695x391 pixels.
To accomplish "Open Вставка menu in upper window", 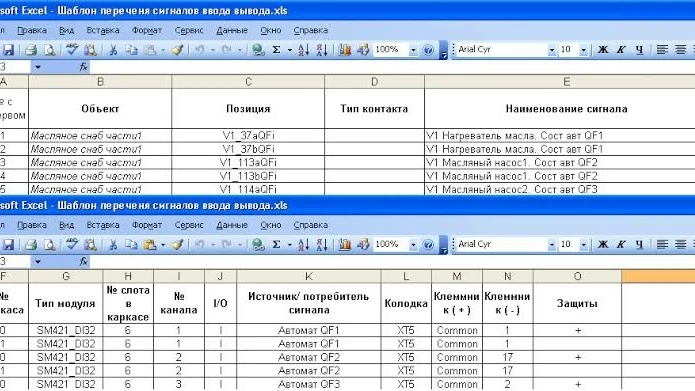I will [103, 30].
